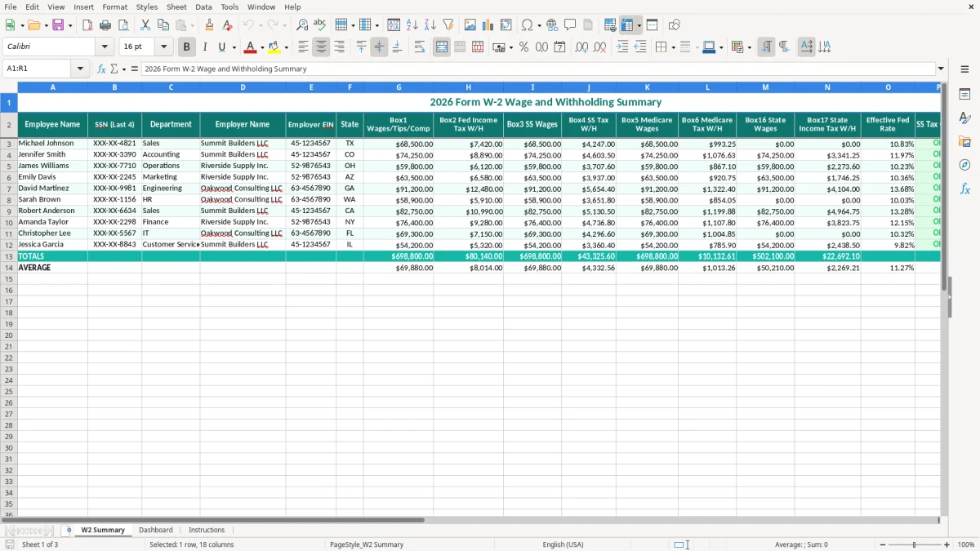
Task: Toggle Wrap Text
Action: pyautogui.click(x=420, y=47)
